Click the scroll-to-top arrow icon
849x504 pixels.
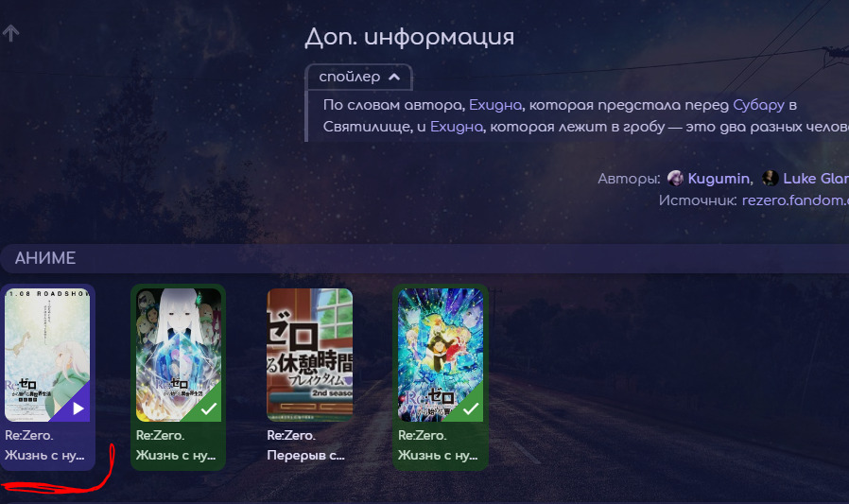pos(10,33)
